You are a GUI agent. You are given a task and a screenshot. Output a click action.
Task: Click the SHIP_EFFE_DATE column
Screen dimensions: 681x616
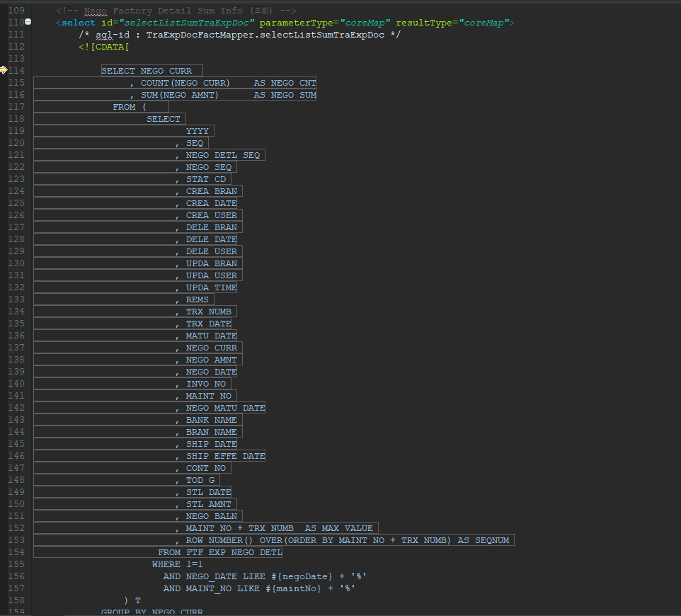click(225, 456)
